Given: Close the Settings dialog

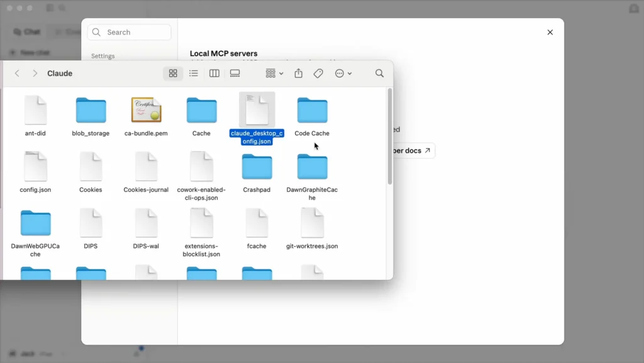Looking at the screenshot, I should (550, 32).
